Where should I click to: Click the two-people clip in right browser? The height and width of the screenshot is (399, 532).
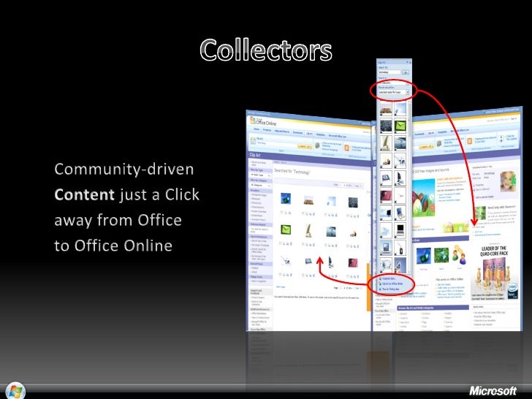click(x=460, y=255)
